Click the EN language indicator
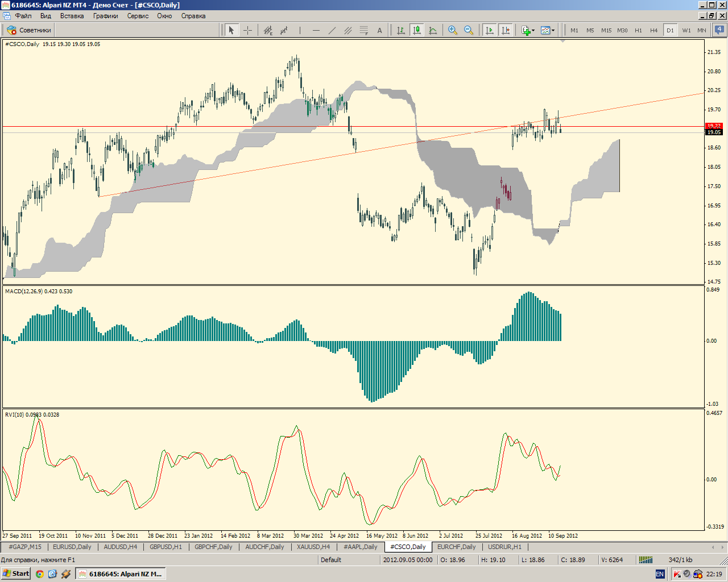Viewport: 728px width, 582px height. pyautogui.click(x=660, y=574)
